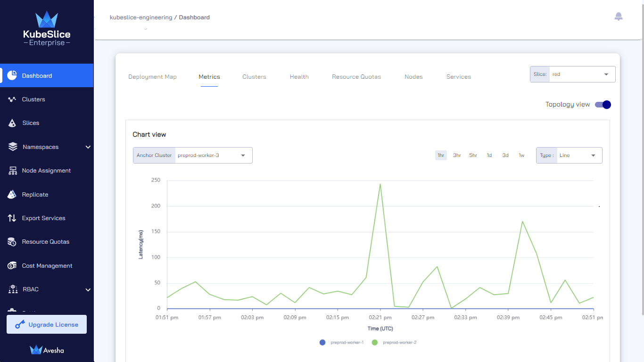Set time range to 1w
Image resolution: width=644 pixels, height=362 pixels.
click(521, 156)
